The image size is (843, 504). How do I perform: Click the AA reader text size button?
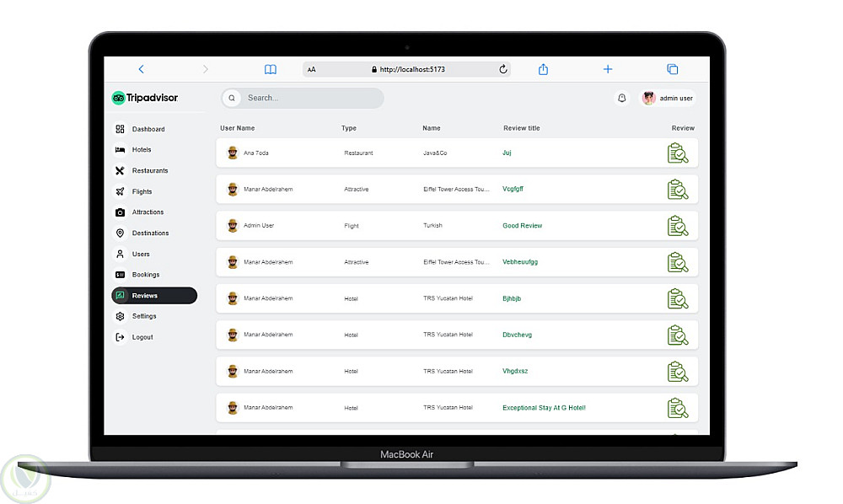(x=311, y=69)
